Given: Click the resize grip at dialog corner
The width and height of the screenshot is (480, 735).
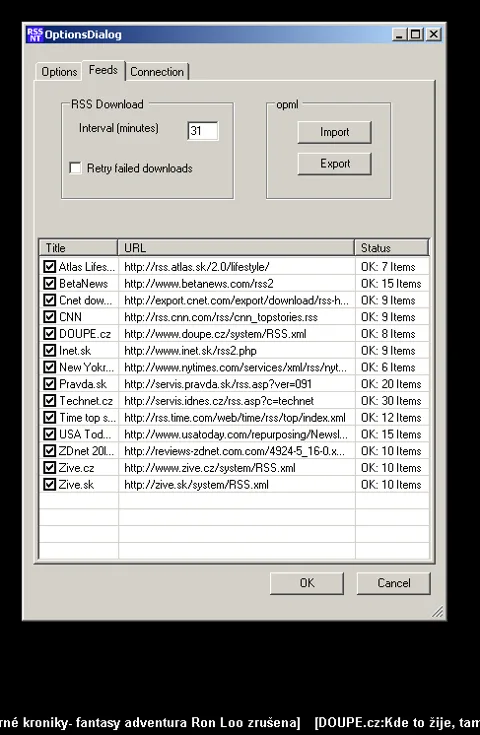Looking at the screenshot, I should tap(437, 611).
